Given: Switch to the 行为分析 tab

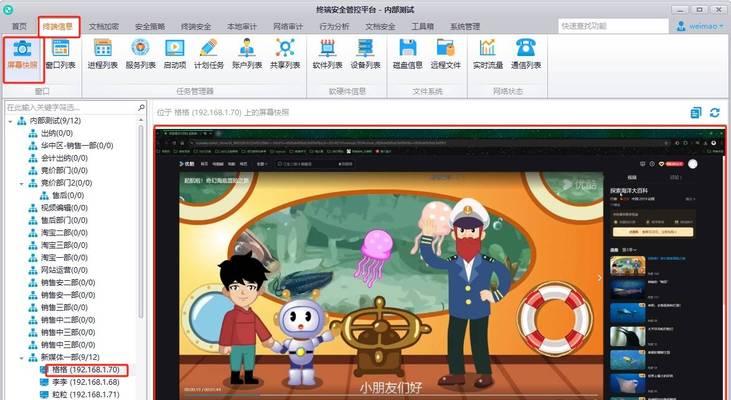Looking at the screenshot, I should [x=334, y=27].
